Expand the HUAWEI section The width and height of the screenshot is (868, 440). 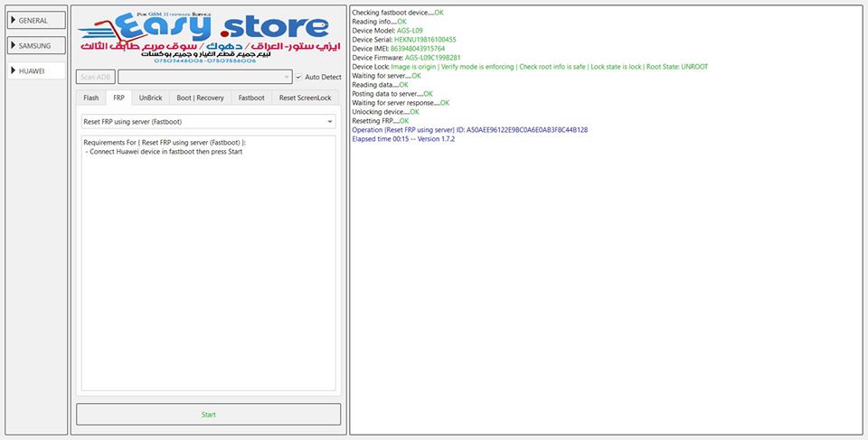point(36,70)
